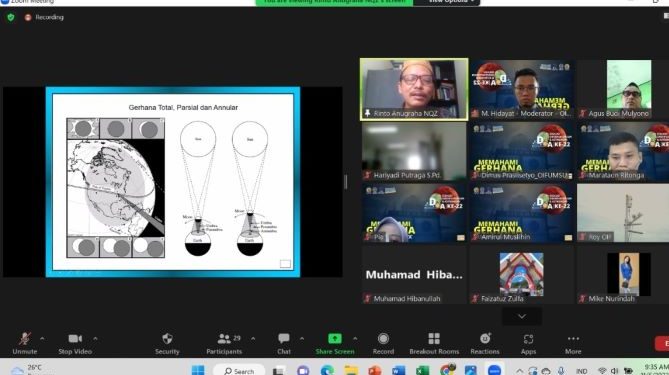Show more participants with the down chevron
The image size is (669, 375).
(522, 316)
